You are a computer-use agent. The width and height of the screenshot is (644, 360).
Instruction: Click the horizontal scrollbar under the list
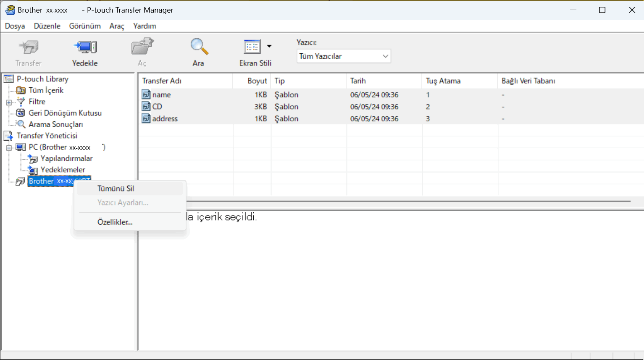pyautogui.click(x=407, y=202)
